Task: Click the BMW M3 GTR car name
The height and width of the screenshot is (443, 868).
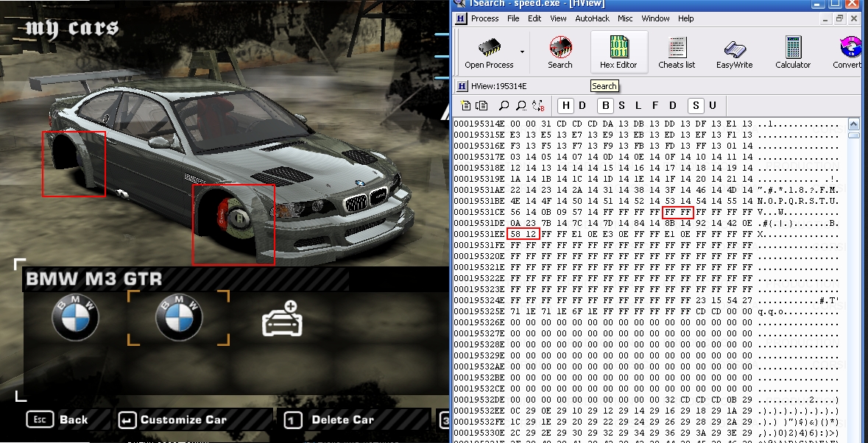Action: [94, 279]
